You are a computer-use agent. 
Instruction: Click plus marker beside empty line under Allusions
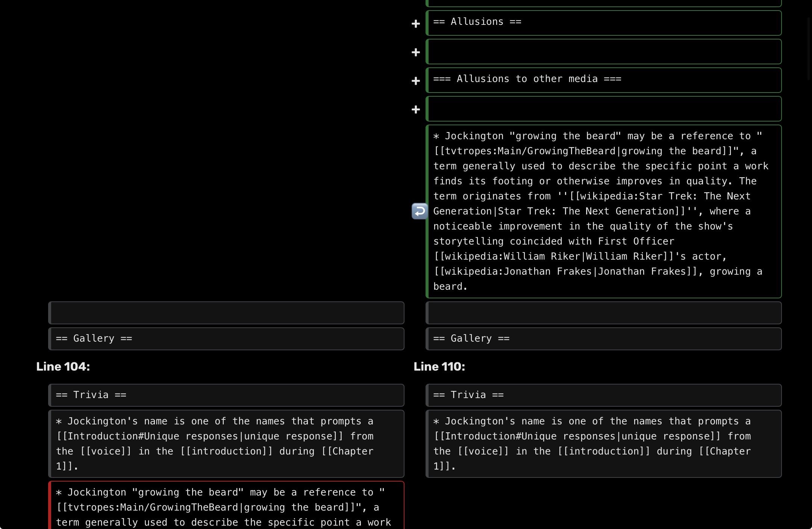click(x=415, y=52)
